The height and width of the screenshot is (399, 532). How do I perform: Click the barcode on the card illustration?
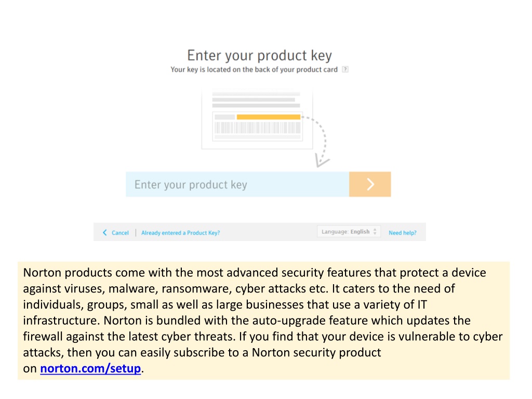pos(258,128)
